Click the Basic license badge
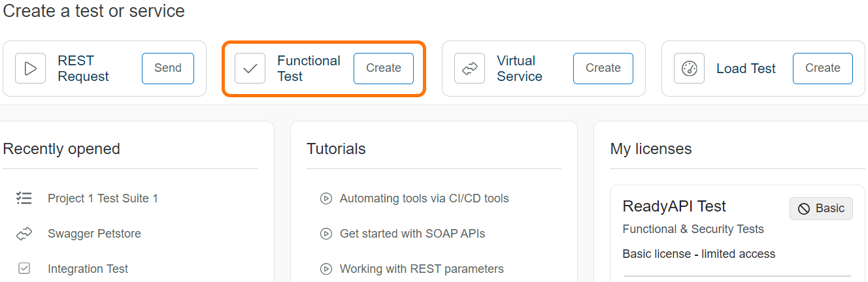 coord(821,208)
